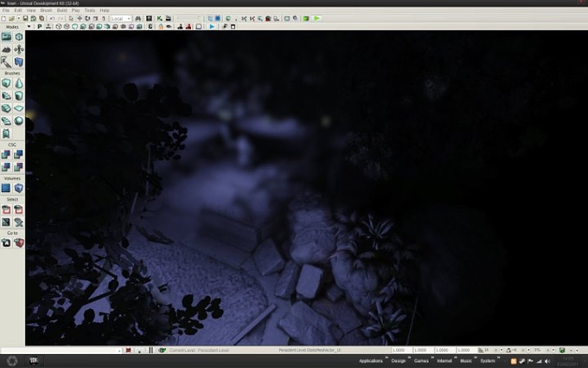The width and height of the screenshot is (588, 368).
Task: Add a volume with Volumes cube icon
Action: tap(19, 188)
